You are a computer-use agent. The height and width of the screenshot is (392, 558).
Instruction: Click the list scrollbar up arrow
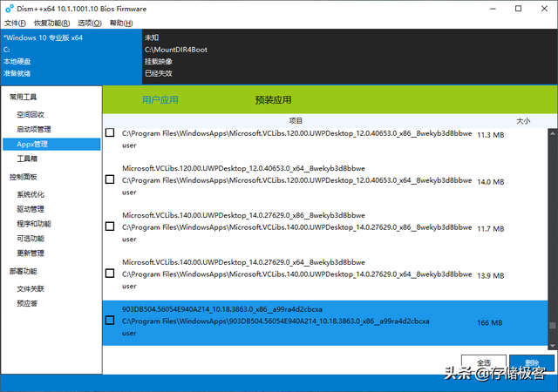click(552, 134)
